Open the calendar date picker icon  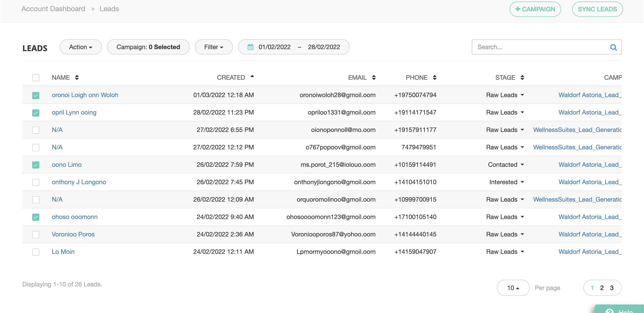click(250, 47)
